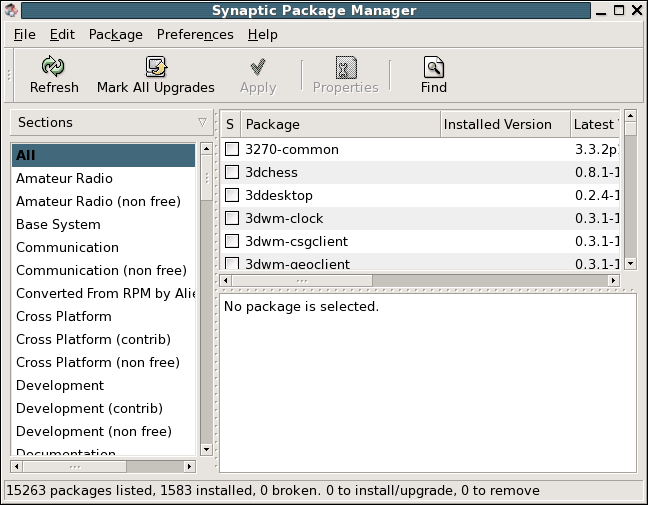Click package list scroll down arrow

(x=630, y=263)
